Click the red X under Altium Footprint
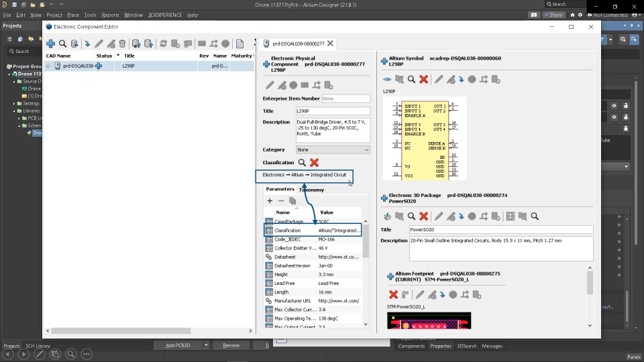The image size is (644, 362). [393, 294]
